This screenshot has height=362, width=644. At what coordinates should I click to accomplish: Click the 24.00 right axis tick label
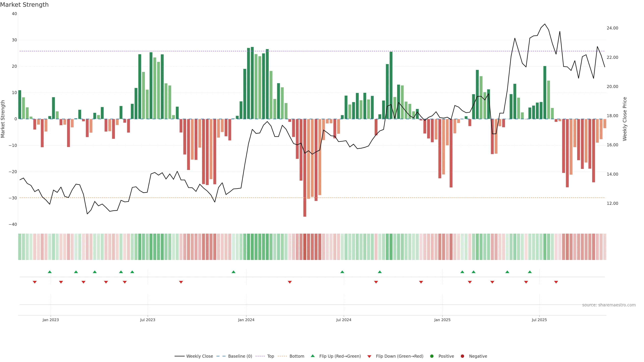[x=612, y=28]
